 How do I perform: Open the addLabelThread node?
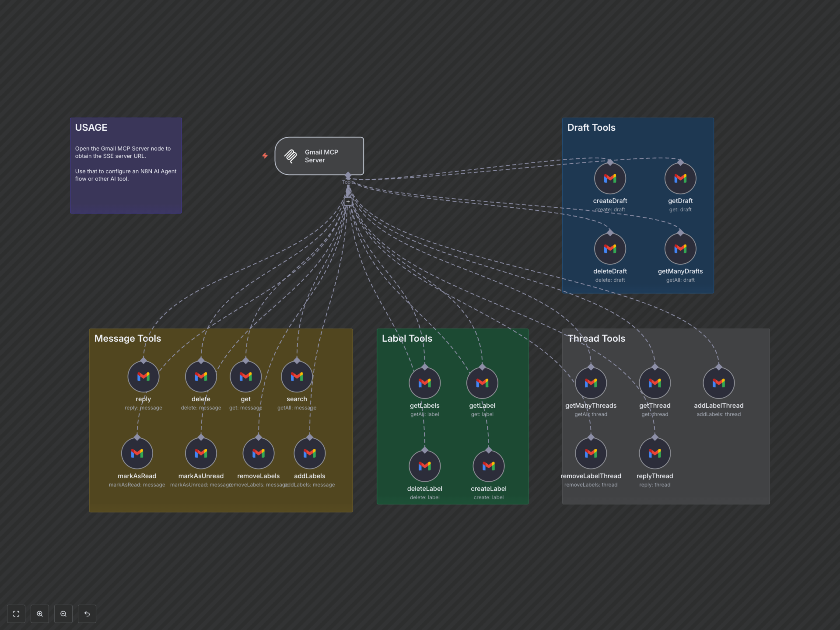718,383
